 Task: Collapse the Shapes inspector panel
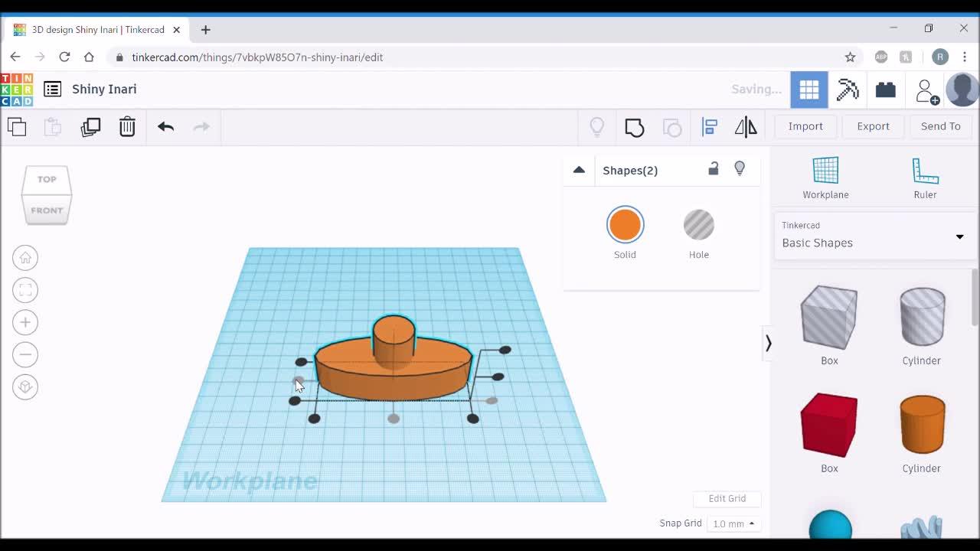point(579,170)
